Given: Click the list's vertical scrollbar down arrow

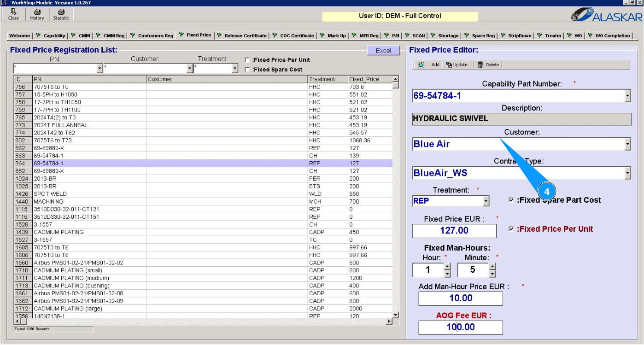Looking at the screenshot, I should (395, 314).
